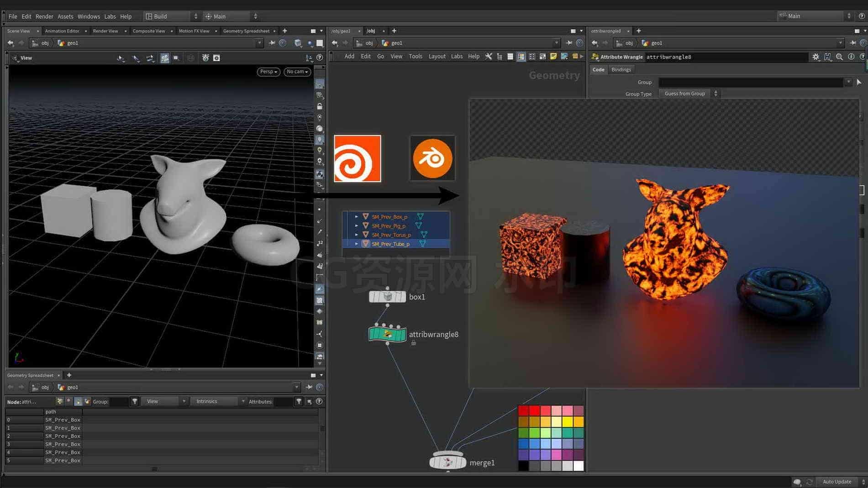Click the sticky note icon in network toolbar
Image resolution: width=868 pixels, height=488 pixels.
(553, 57)
